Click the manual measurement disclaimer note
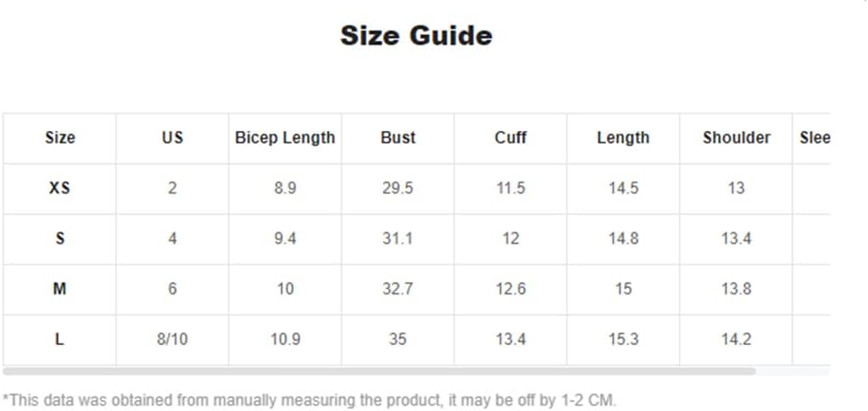This screenshot has width=868, height=411. coord(310,400)
